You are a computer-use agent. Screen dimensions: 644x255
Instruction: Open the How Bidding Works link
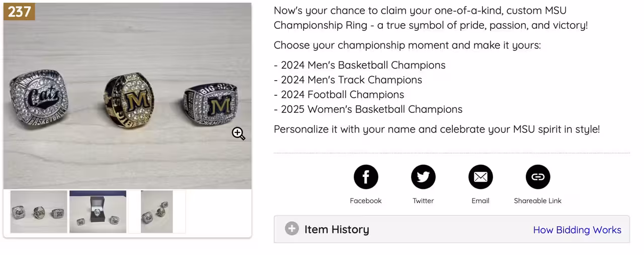tap(577, 230)
